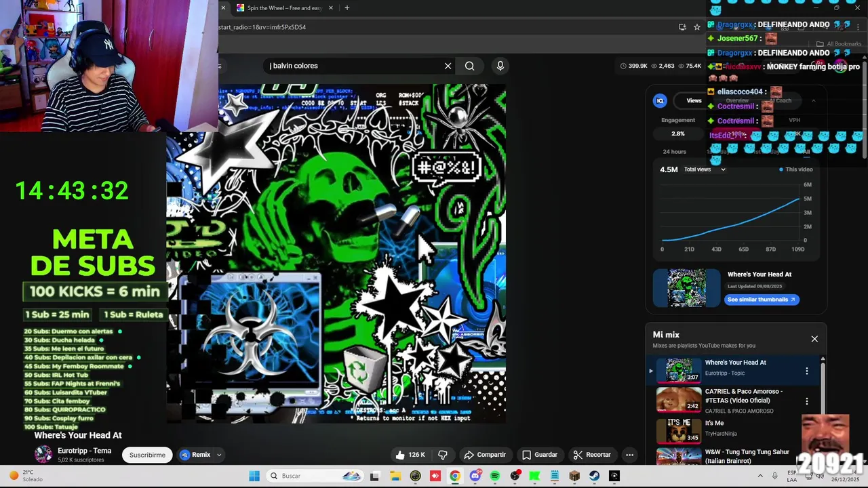The width and height of the screenshot is (868, 488).
Task: Click the video player artwork
Action: (336, 253)
